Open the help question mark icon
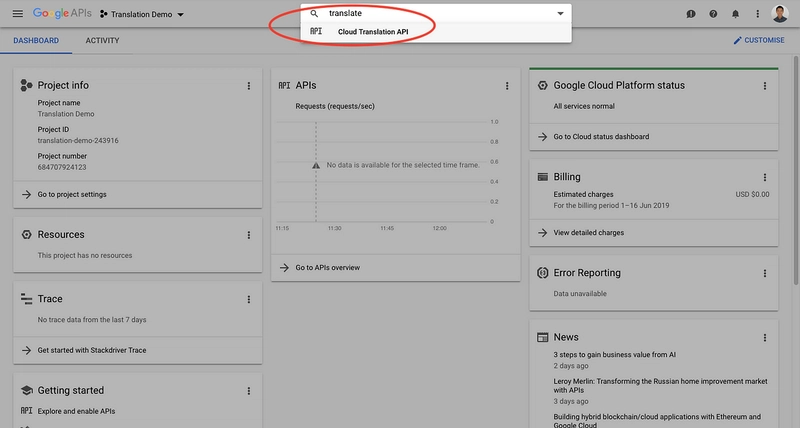The image size is (800, 428). point(713,14)
